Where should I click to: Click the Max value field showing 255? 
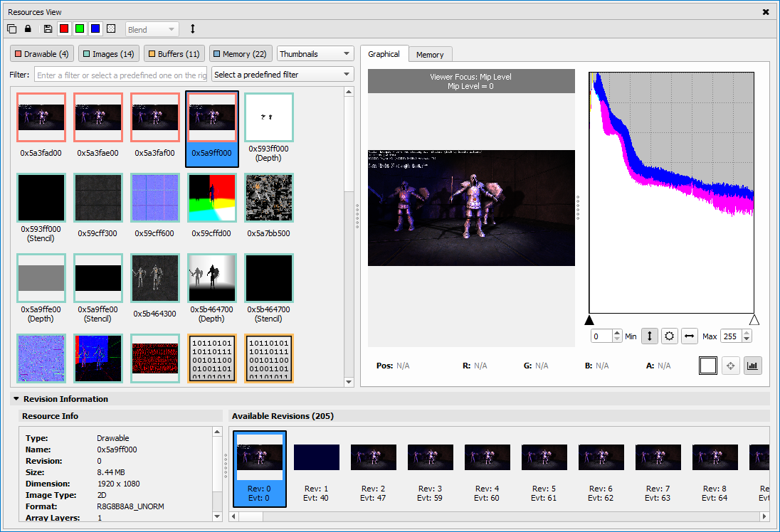click(x=732, y=336)
